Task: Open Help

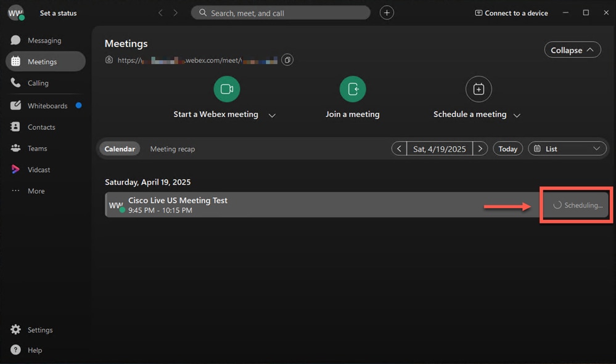Action: 27,350
